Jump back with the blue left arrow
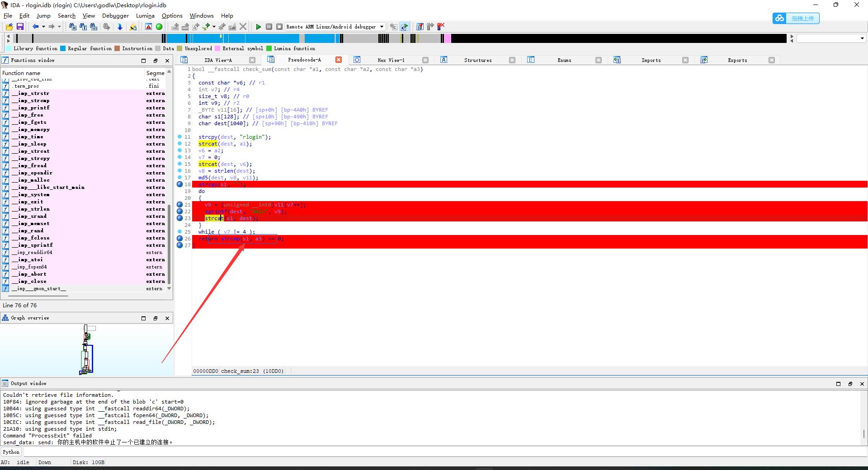Image resolution: width=868 pixels, height=470 pixels. [x=35, y=27]
